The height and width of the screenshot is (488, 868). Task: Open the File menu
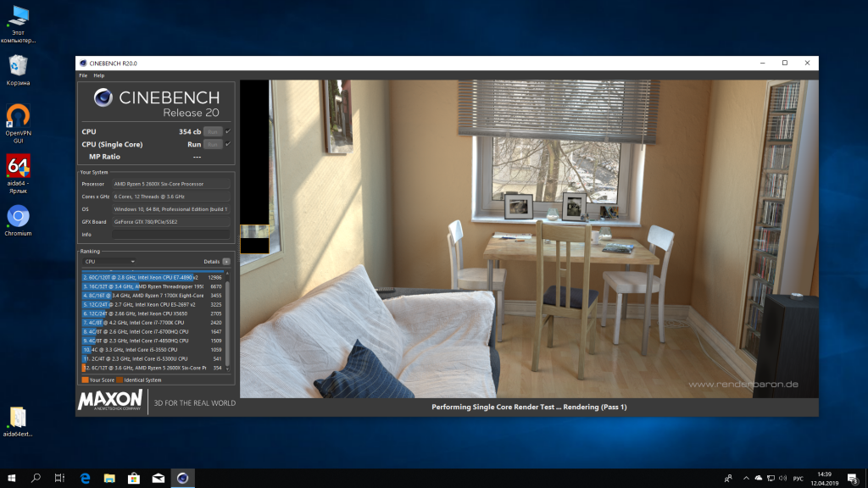(83, 75)
